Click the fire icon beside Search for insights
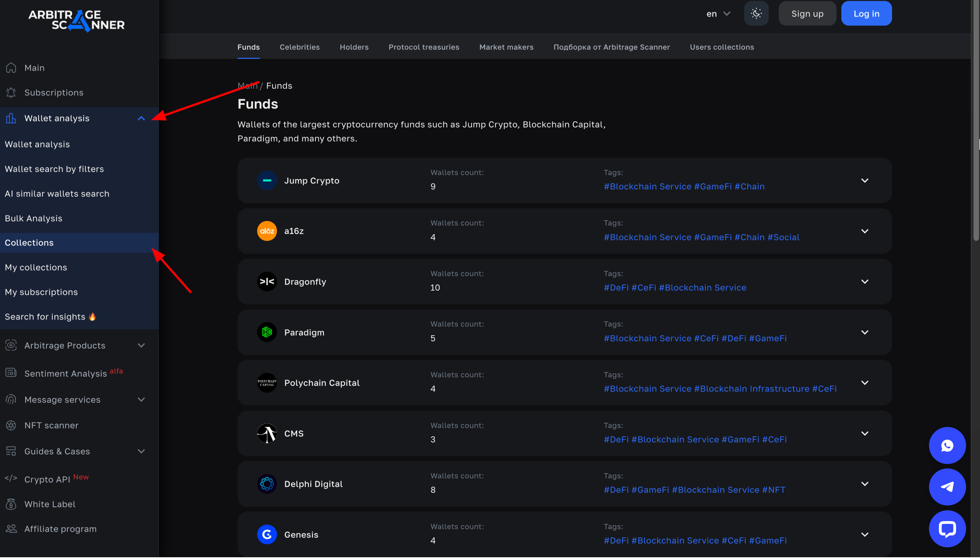This screenshot has width=980, height=560. click(92, 316)
